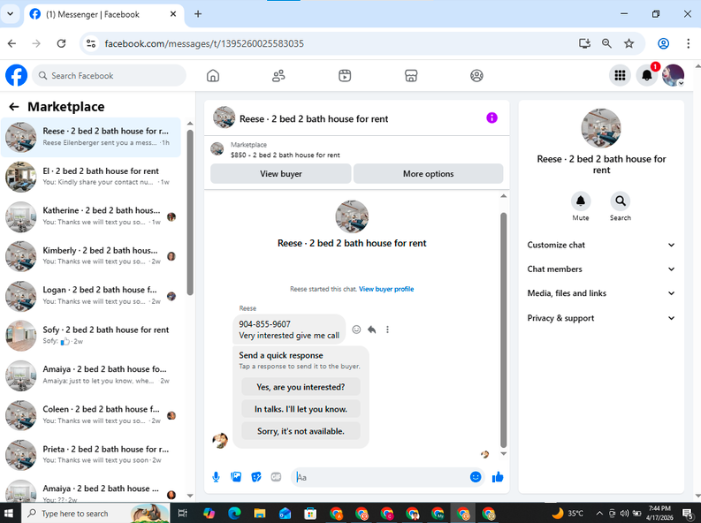Open the Messenger Facebook browser tab
Image resolution: width=701 pixels, height=523 pixels.
(x=103, y=14)
